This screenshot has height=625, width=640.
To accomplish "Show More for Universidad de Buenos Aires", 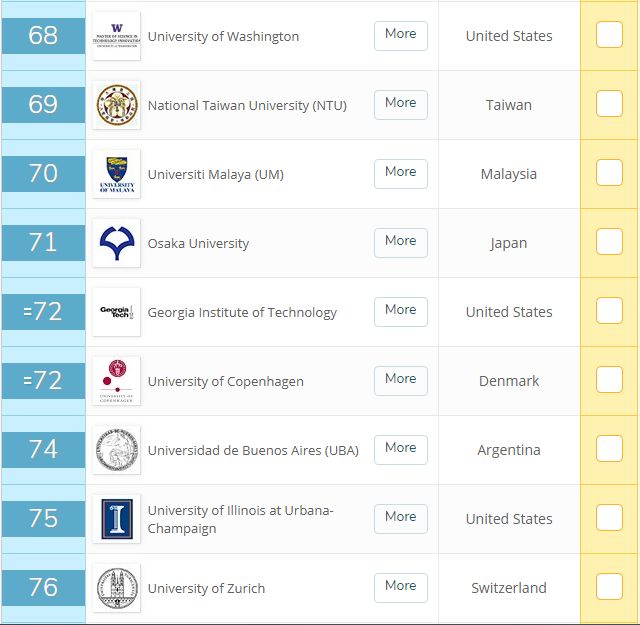I will tap(400, 449).
